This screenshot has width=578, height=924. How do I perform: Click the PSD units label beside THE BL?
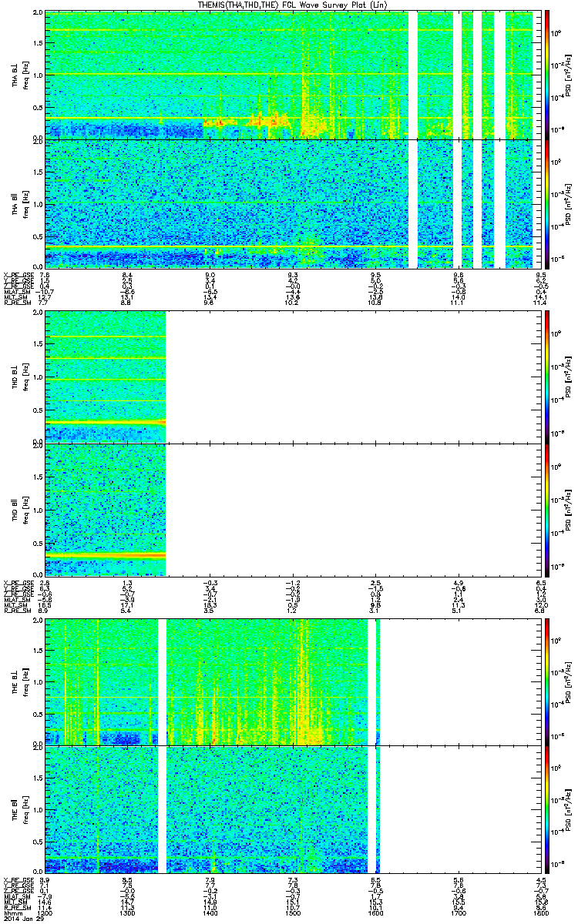pyautogui.click(x=569, y=681)
